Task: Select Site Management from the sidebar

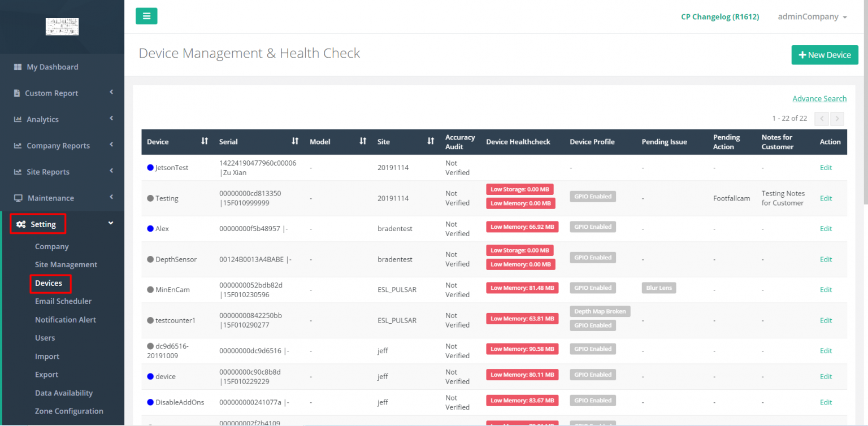Action: (x=66, y=264)
